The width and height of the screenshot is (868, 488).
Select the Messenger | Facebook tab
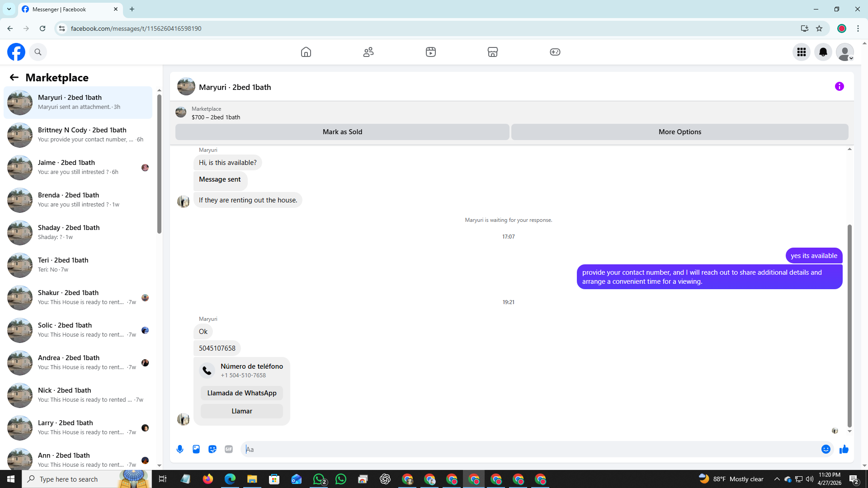(71, 9)
